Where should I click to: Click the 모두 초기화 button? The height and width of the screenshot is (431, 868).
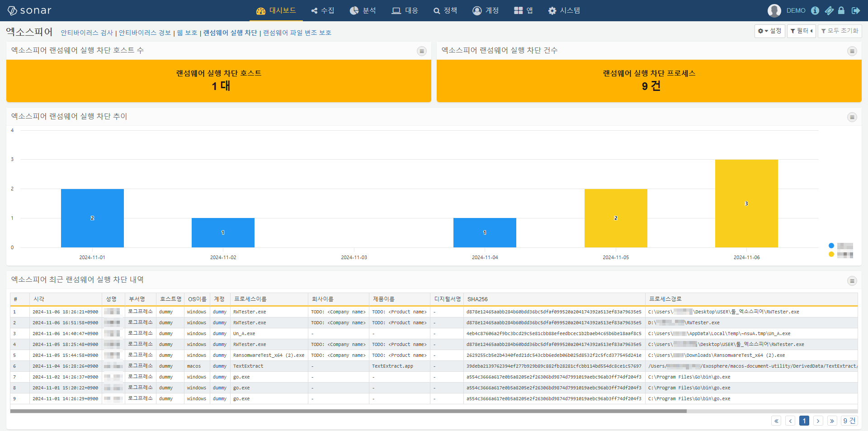pyautogui.click(x=840, y=31)
